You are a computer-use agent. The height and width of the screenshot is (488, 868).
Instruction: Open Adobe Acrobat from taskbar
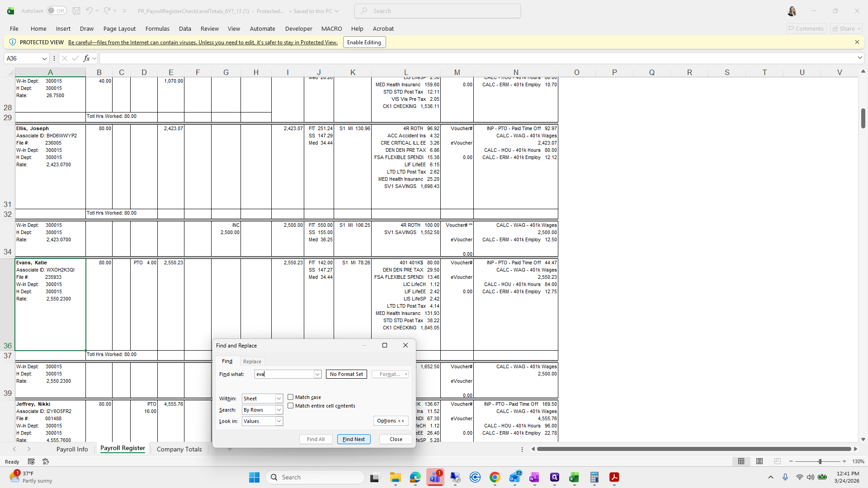(614, 477)
